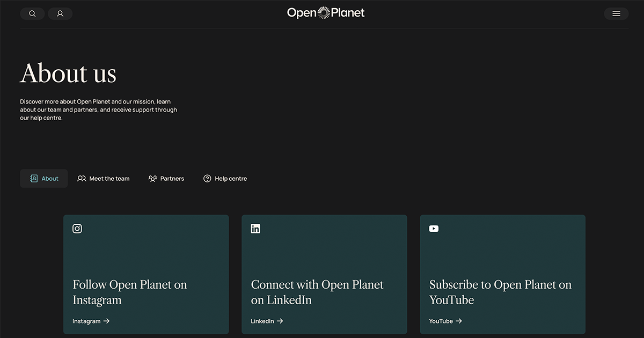Click the question-mark icon beside Help centre
The image size is (644, 338).
(207, 178)
